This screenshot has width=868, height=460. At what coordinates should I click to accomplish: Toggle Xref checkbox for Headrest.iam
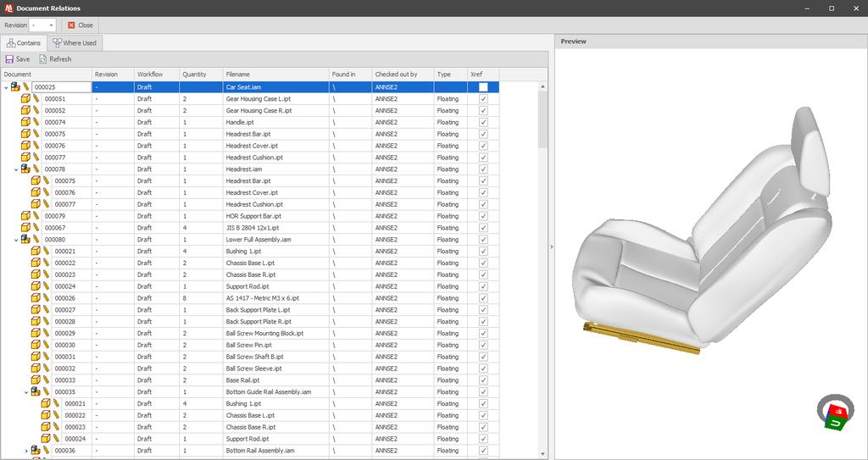point(483,169)
